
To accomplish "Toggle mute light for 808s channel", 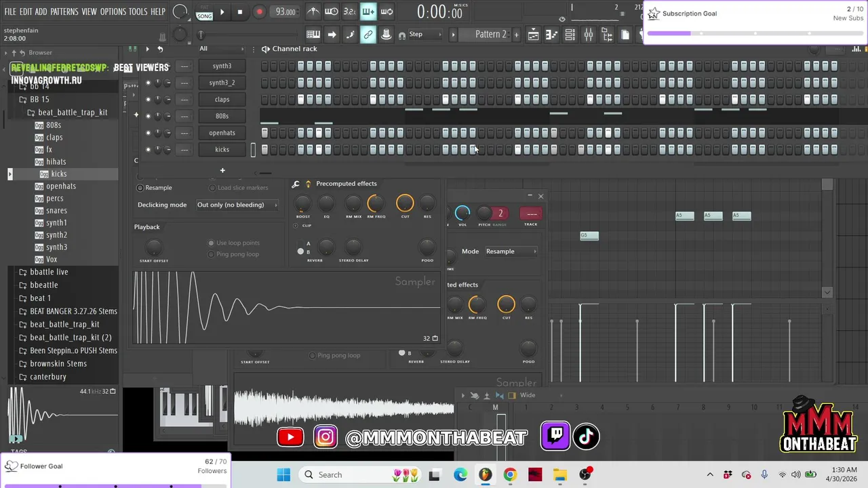I will (148, 116).
